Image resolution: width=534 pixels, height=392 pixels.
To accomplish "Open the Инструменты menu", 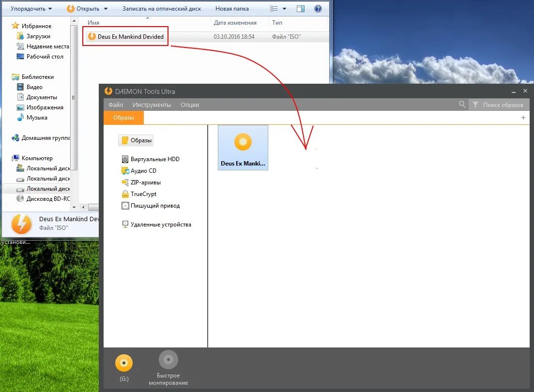I will (x=152, y=105).
